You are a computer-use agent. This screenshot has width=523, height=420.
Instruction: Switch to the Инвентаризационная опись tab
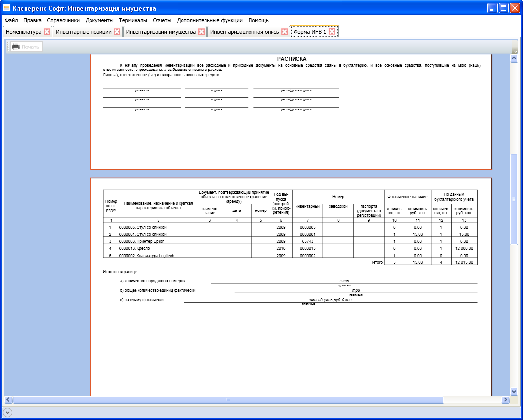click(x=245, y=32)
